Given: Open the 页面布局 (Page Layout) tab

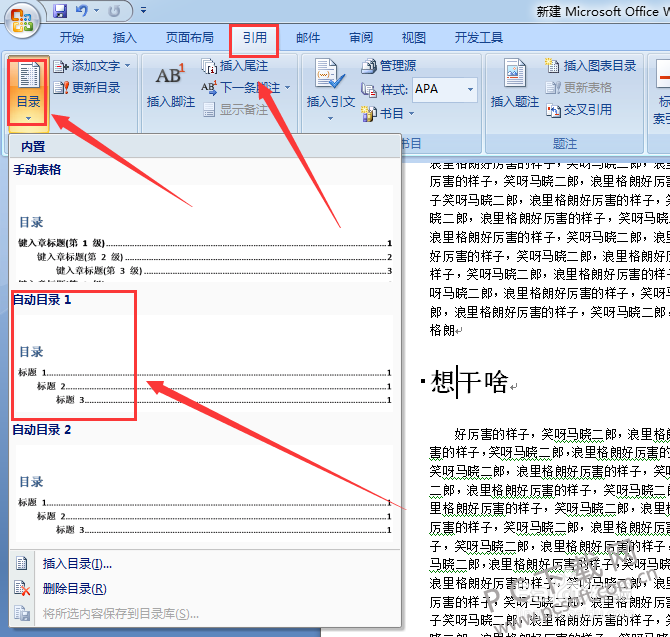Looking at the screenshot, I should pyautogui.click(x=189, y=38).
